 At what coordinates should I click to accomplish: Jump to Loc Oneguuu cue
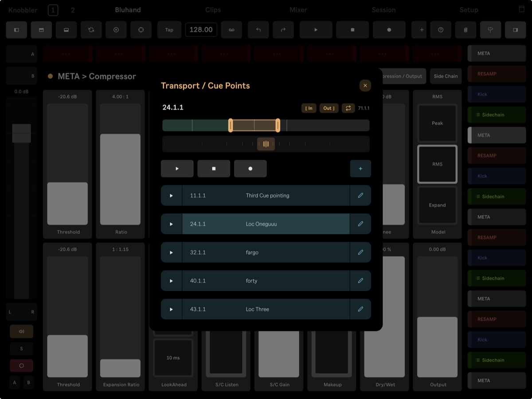point(172,224)
